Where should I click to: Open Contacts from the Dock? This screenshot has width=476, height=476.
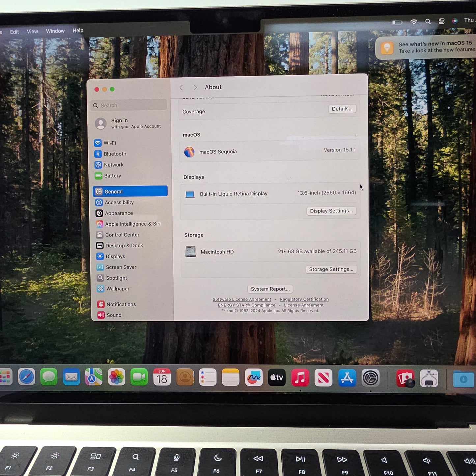tap(185, 377)
